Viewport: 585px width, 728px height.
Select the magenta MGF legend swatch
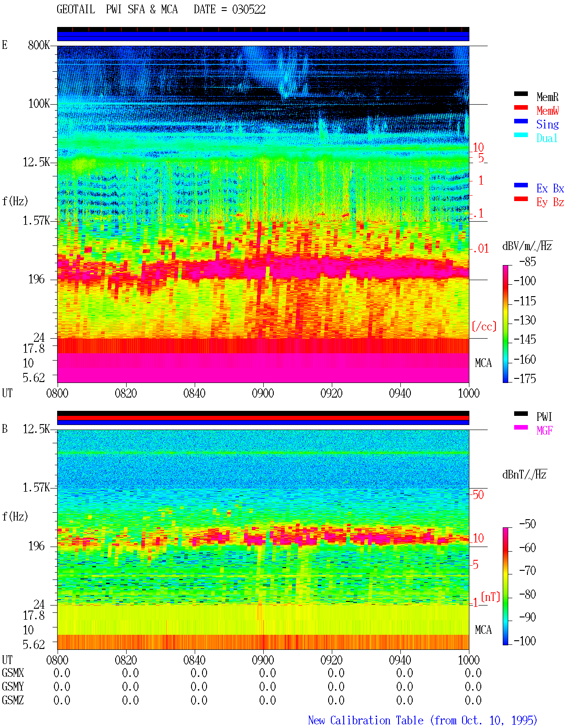521,427
